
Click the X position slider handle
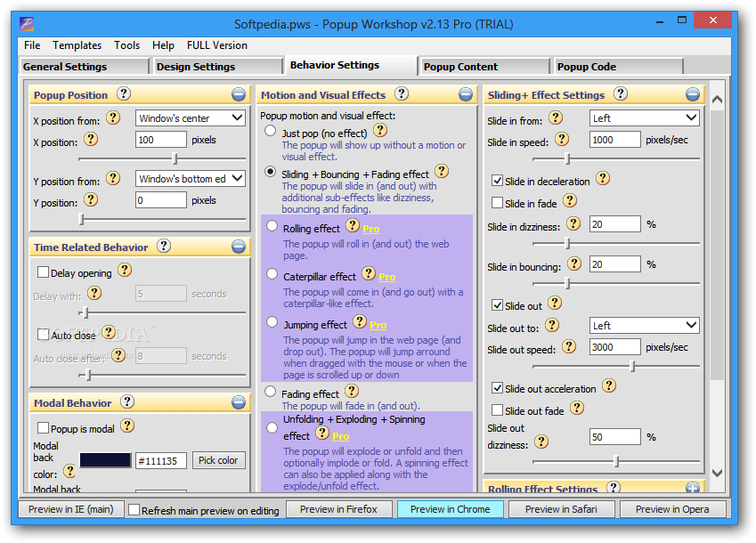(175, 158)
